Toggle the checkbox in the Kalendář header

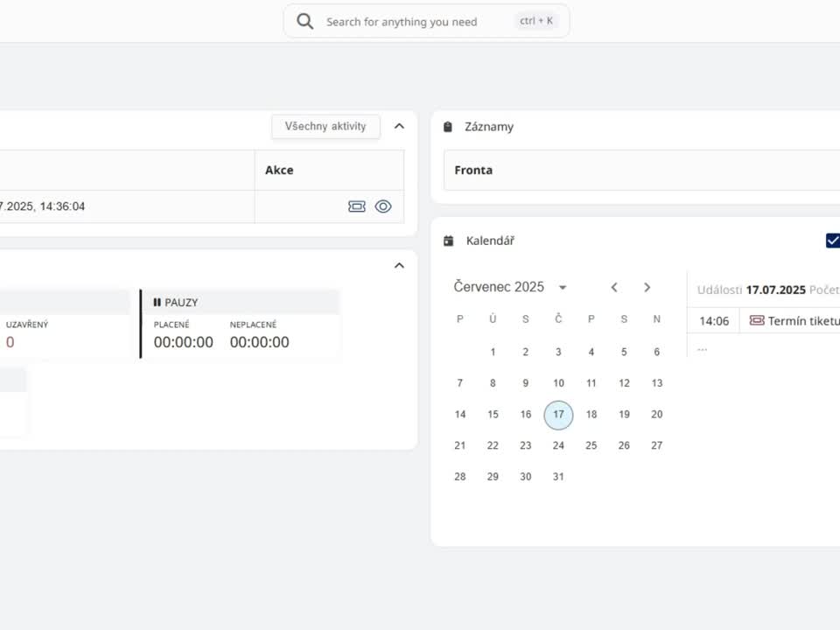833,241
